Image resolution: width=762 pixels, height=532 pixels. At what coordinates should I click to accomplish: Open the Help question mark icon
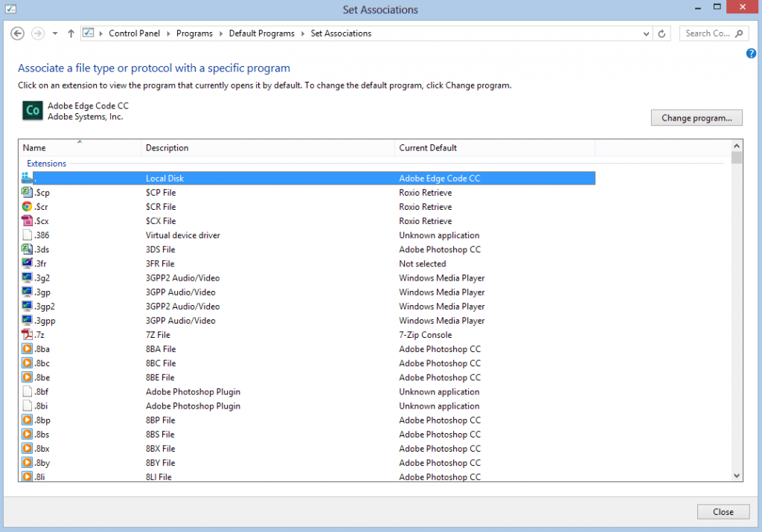click(752, 54)
